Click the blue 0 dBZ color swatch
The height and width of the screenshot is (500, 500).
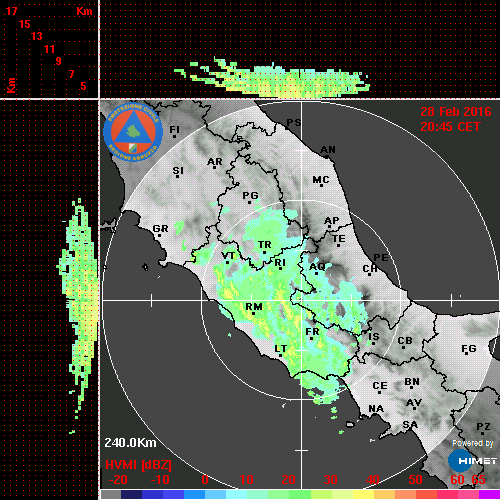[195, 494]
